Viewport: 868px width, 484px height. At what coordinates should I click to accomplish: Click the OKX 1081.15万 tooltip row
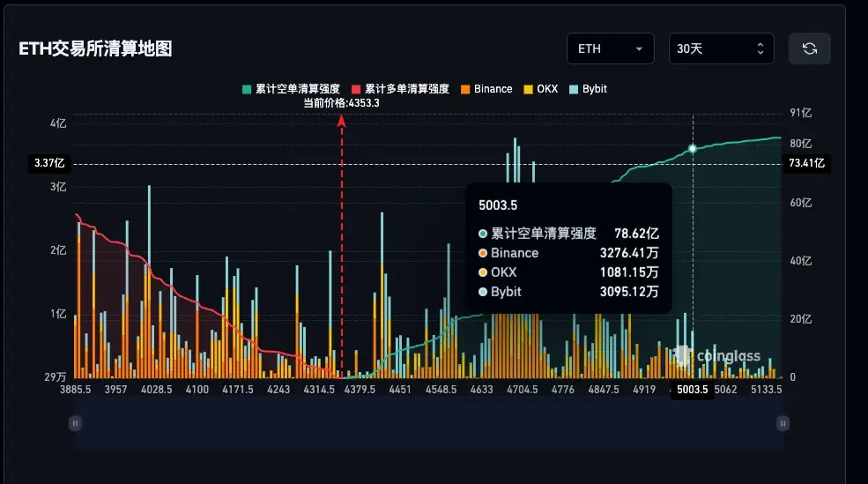568,272
